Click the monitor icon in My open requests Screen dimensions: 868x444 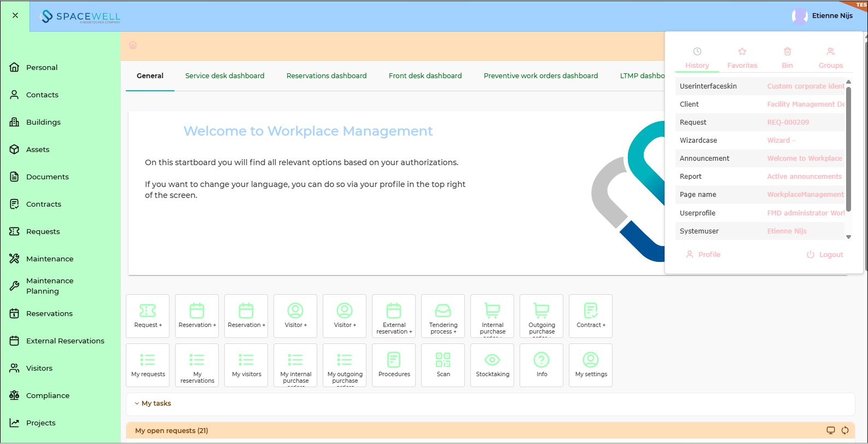click(x=831, y=430)
